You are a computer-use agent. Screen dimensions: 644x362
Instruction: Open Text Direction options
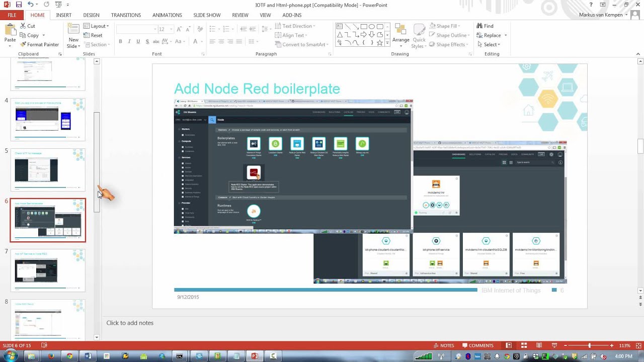pyautogui.click(x=295, y=26)
